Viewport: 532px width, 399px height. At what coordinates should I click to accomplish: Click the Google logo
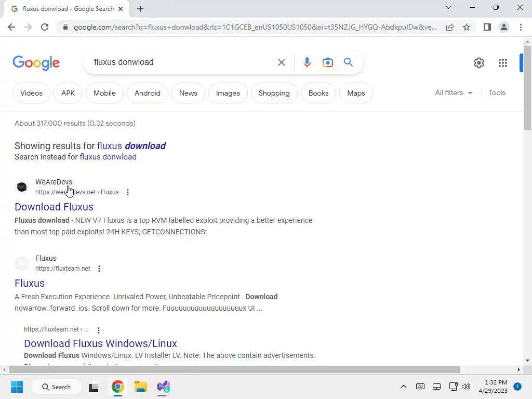[x=36, y=63]
